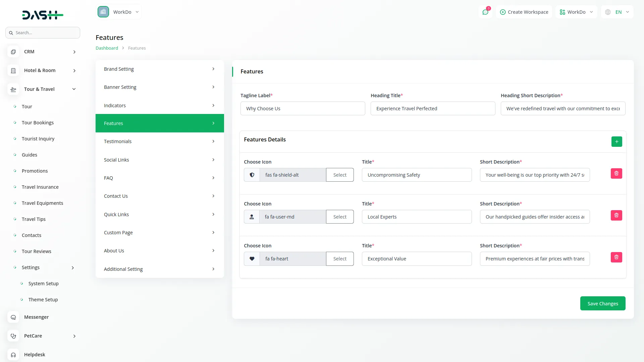Screen dimensions: 644x362
Task: Delete the Local Experts feature row
Action: point(616,216)
